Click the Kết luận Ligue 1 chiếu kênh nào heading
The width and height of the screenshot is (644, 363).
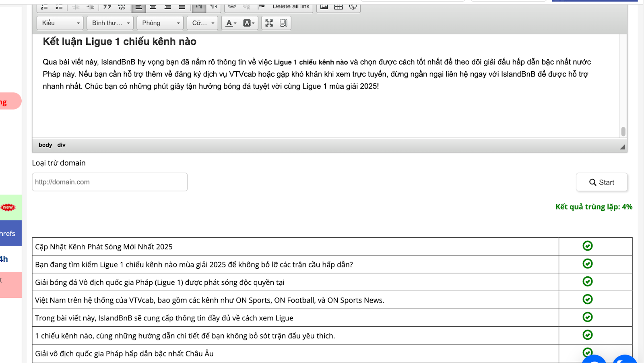pos(120,41)
